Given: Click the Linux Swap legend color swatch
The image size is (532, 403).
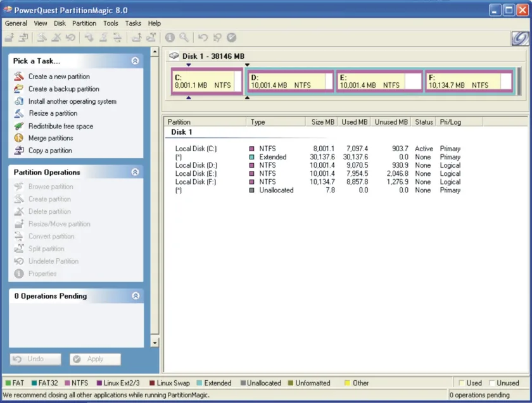Looking at the screenshot, I should coord(152,383).
